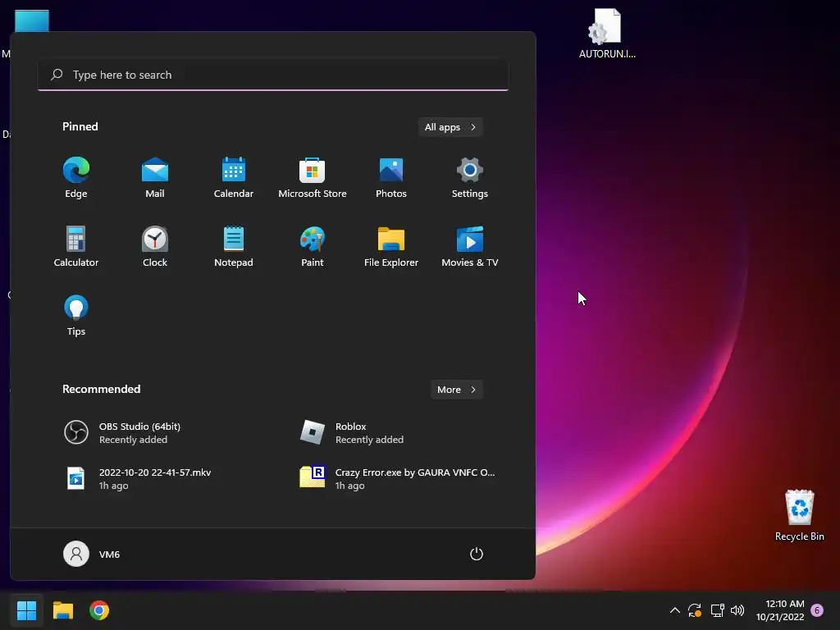Launch the Photos app
This screenshot has width=840, height=630.
coord(391,178)
